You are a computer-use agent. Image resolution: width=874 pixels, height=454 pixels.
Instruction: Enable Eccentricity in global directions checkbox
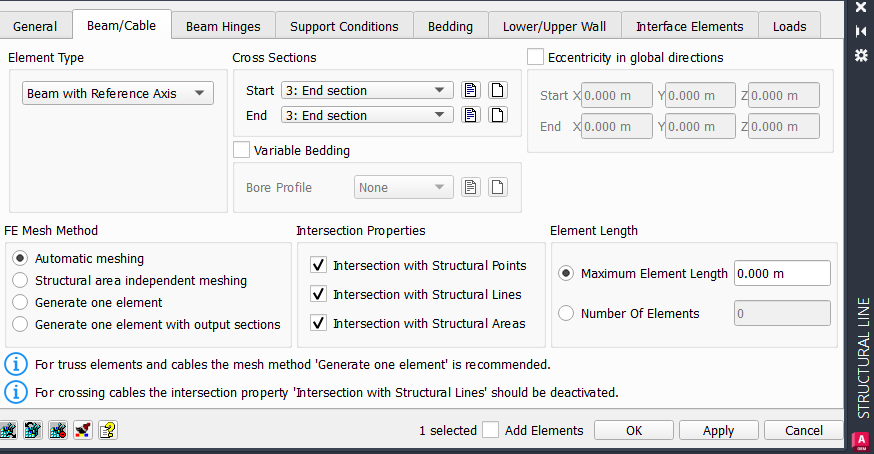coord(535,57)
